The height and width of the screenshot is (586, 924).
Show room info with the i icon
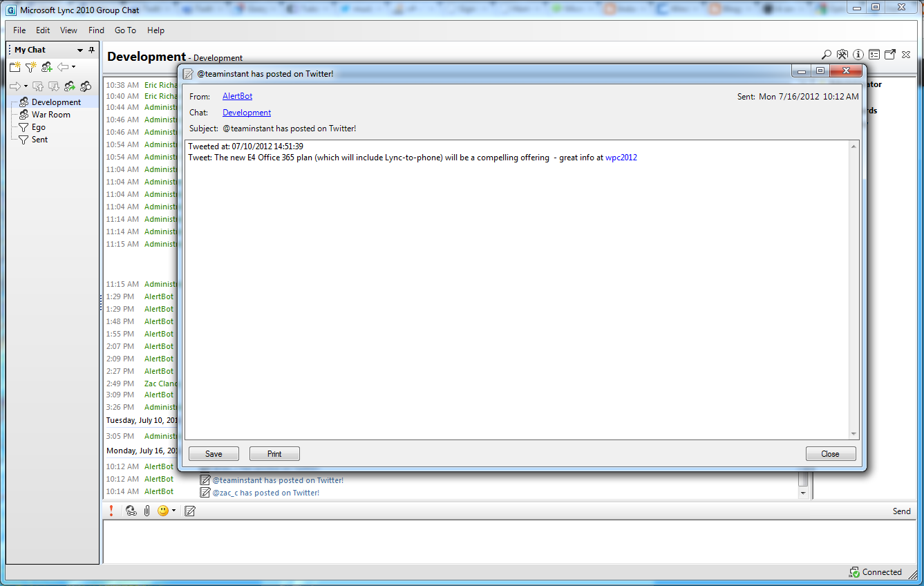pyautogui.click(x=858, y=55)
